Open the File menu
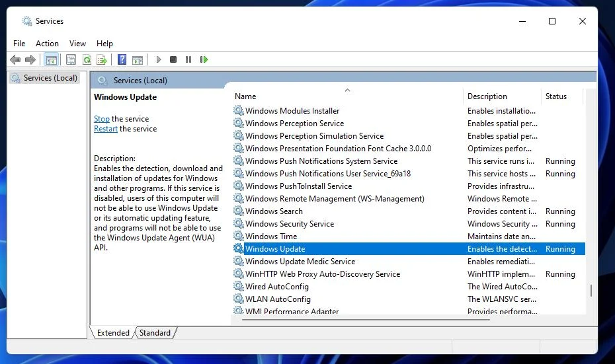The height and width of the screenshot is (364, 615). (19, 44)
